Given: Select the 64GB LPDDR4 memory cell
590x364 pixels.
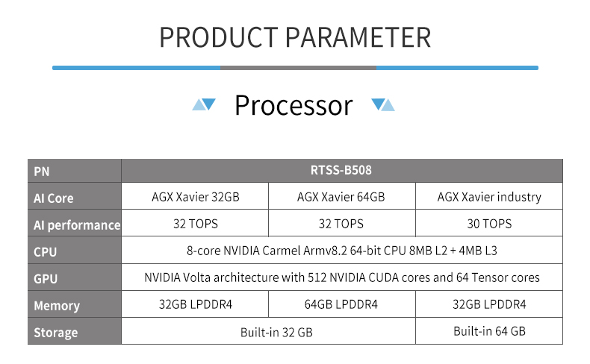Looking at the screenshot, I should coord(341,304).
